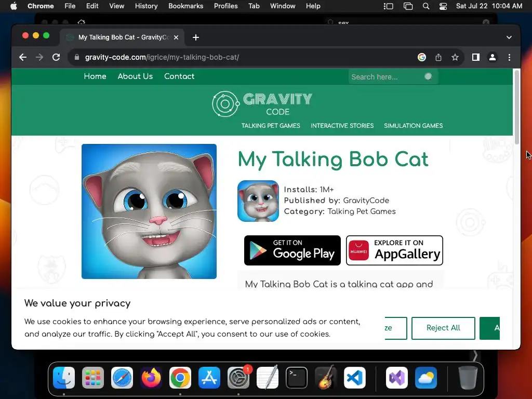Open Terminal from the dock

297,377
